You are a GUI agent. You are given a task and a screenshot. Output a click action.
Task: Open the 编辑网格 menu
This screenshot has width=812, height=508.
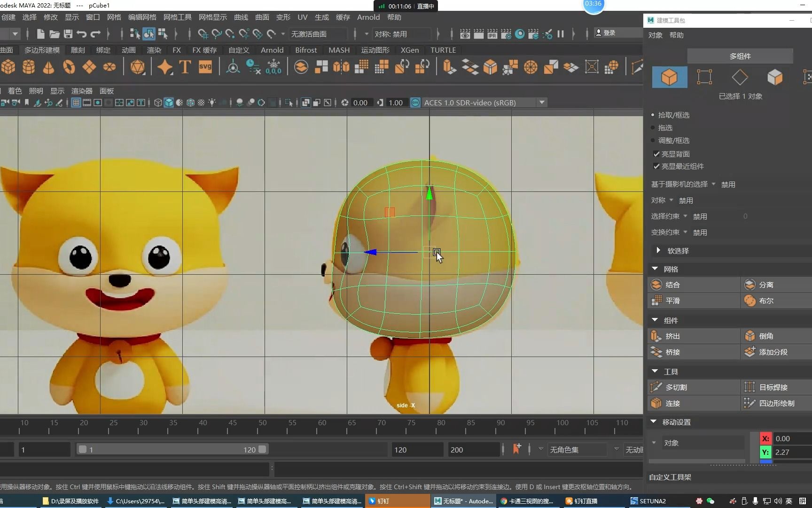pyautogui.click(x=142, y=17)
